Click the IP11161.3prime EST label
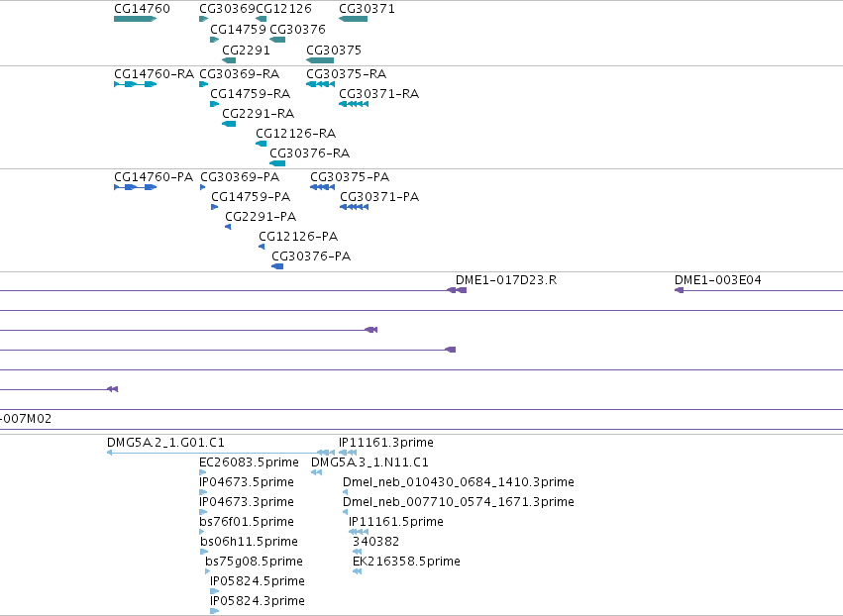843x616 pixels. tap(386, 443)
